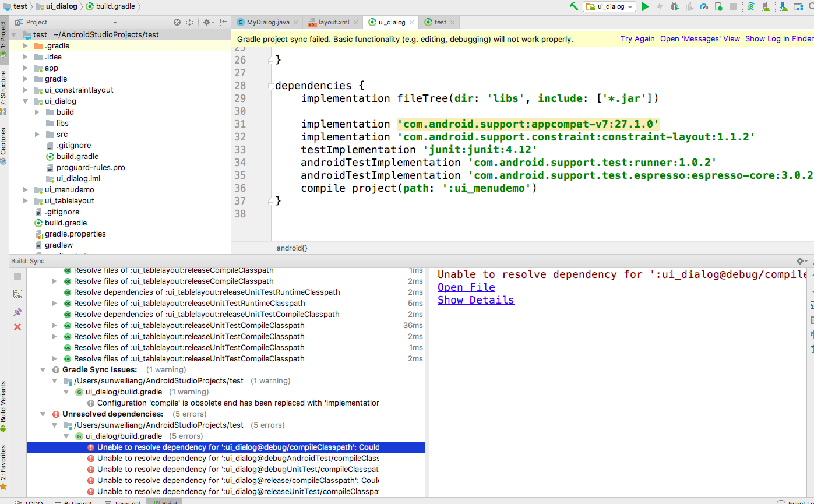Collapse the Unresolved dependencies node
Image resolution: width=814 pixels, height=504 pixels.
pos(43,414)
